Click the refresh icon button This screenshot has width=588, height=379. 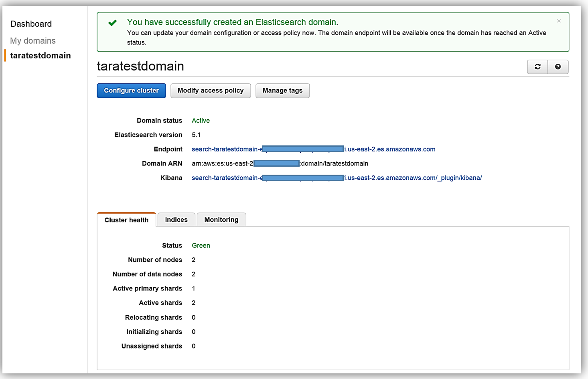(537, 67)
